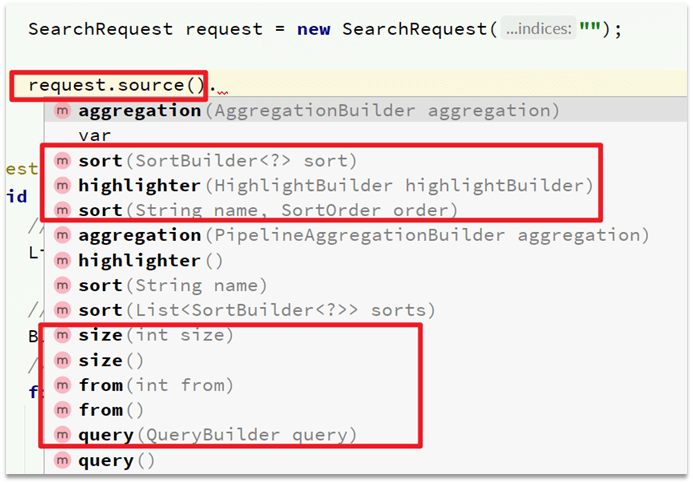Select sort(String name, SortOrder order) suggestion
The image size is (693, 484).
268,210
